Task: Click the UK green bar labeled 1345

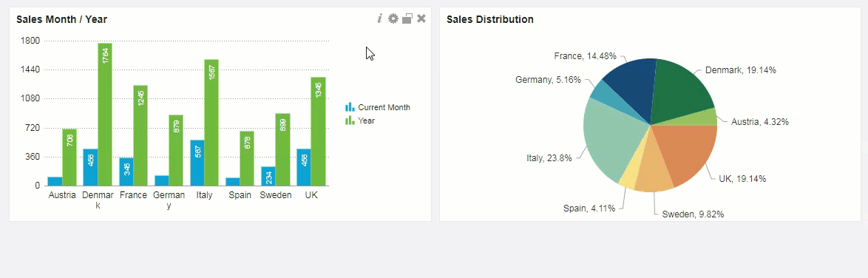Action: click(318, 132)
